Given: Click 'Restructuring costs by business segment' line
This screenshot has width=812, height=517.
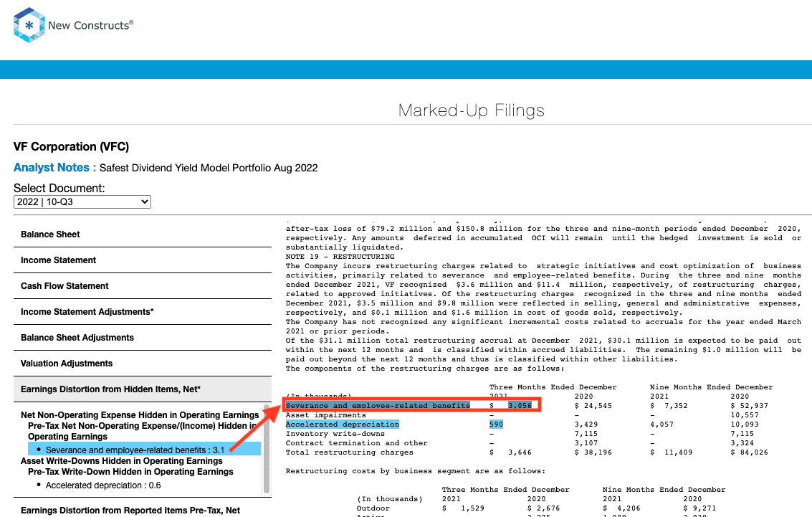Looking at the screenshot, I should pyautogui.click(x=416, y=471).
